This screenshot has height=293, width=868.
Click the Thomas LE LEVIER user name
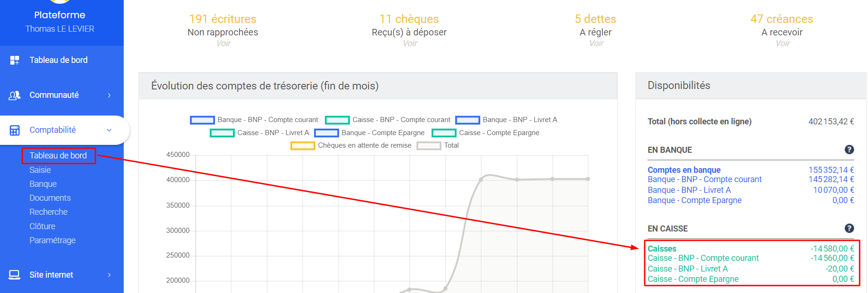click(x=60, y=29)
